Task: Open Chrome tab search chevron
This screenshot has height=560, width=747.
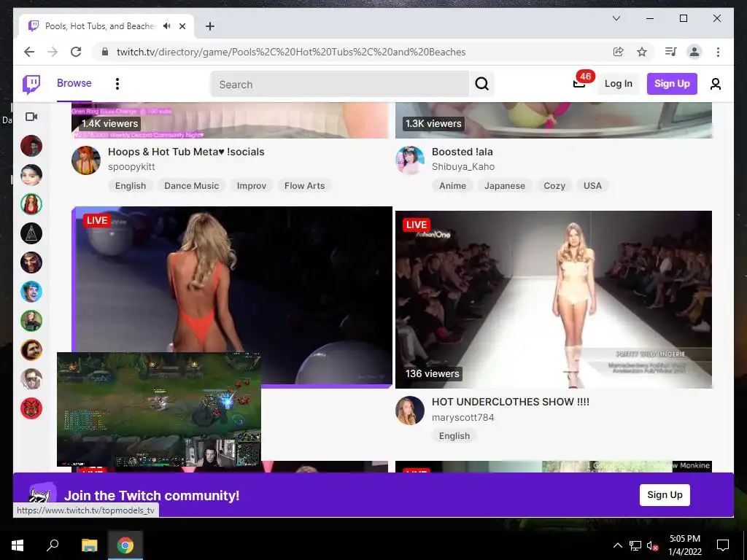Action: [616, 18]
